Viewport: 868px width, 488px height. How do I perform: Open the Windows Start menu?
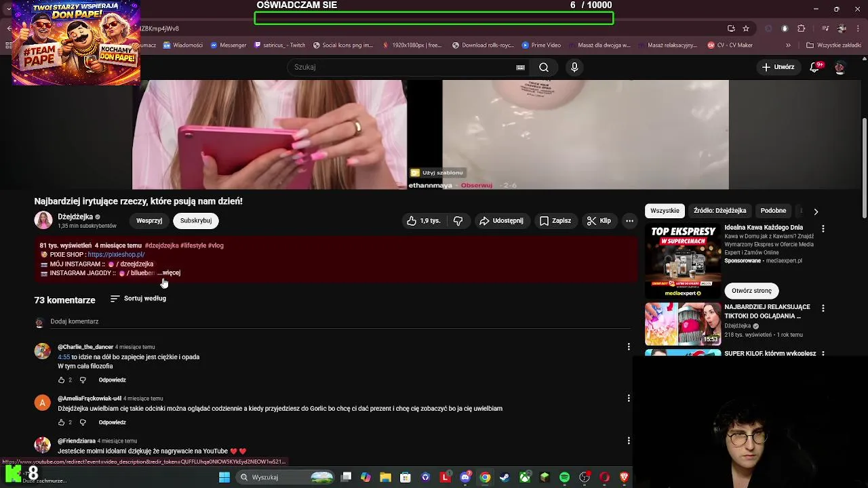coord(224,477)
